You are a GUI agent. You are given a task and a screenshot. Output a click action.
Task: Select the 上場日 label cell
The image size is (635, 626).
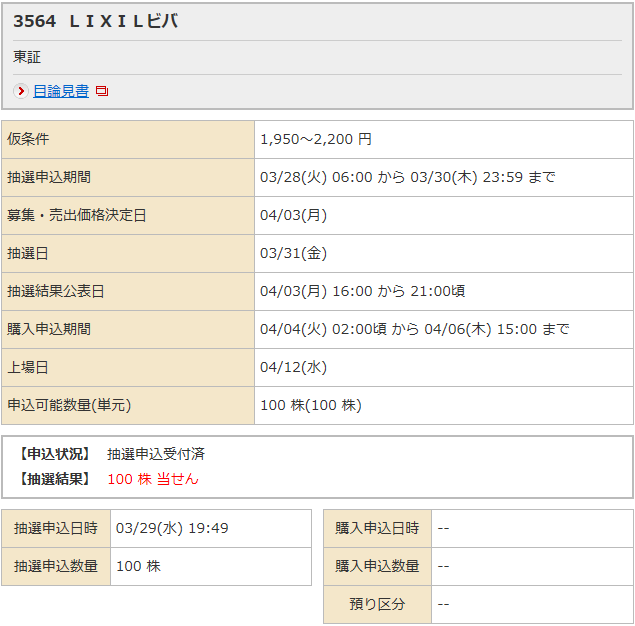pyautogui.click(x=128, y=368)
